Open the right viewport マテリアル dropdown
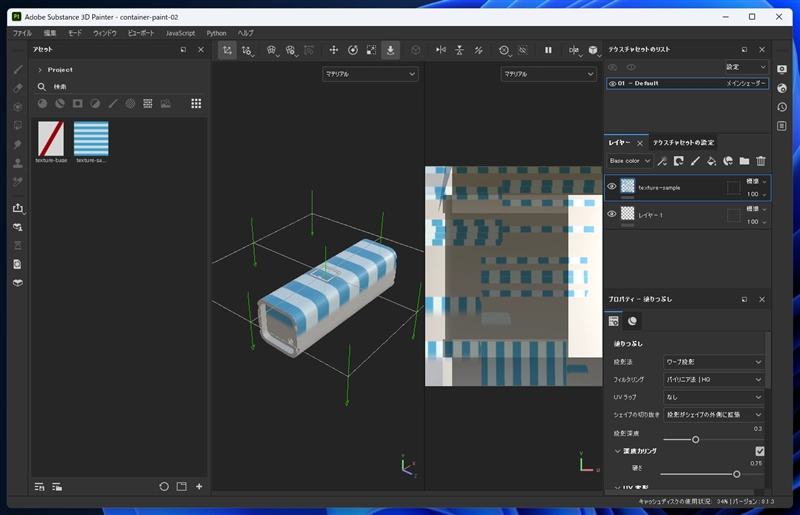 pos(548,74)
